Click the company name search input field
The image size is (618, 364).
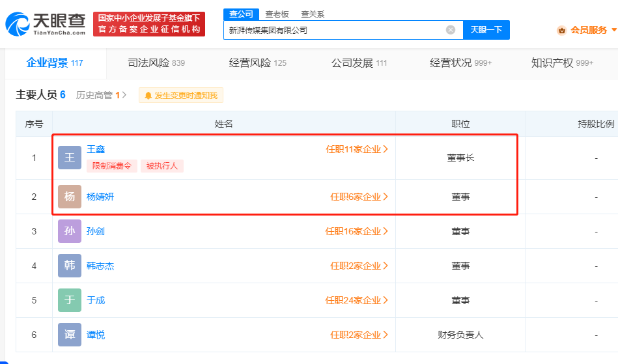tap(332, 30)
